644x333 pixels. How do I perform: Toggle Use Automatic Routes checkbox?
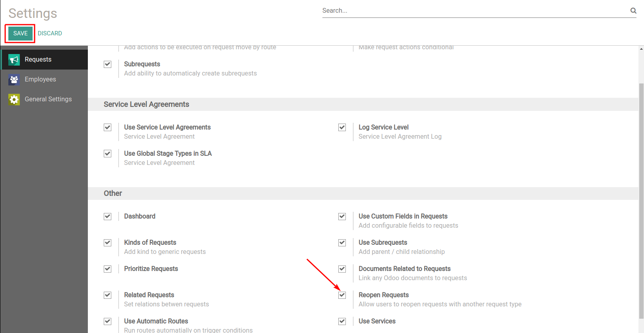[x=107, y=321]
